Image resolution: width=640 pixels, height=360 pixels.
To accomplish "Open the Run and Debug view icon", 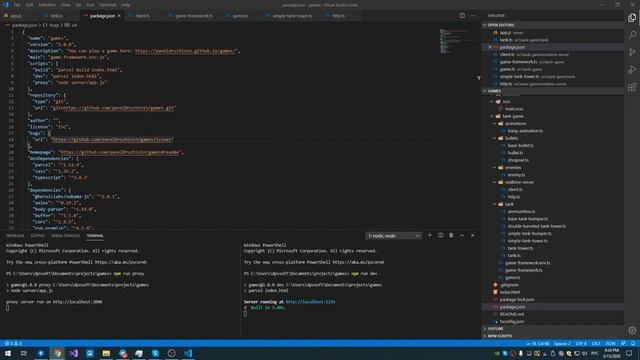I will click(632, 70).
